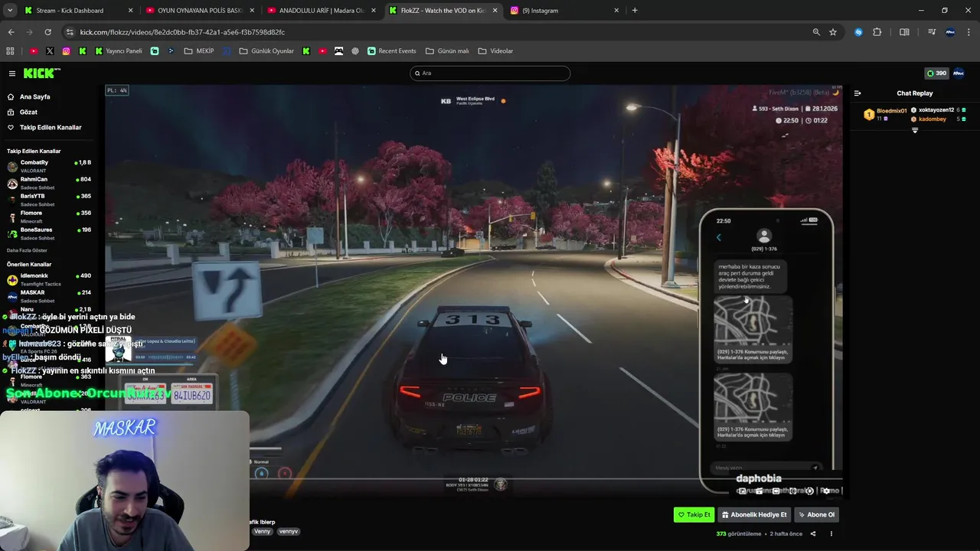This screenshot has width=980, height=551.
Task: Click the Venny tag
Action: click(262, 531)
